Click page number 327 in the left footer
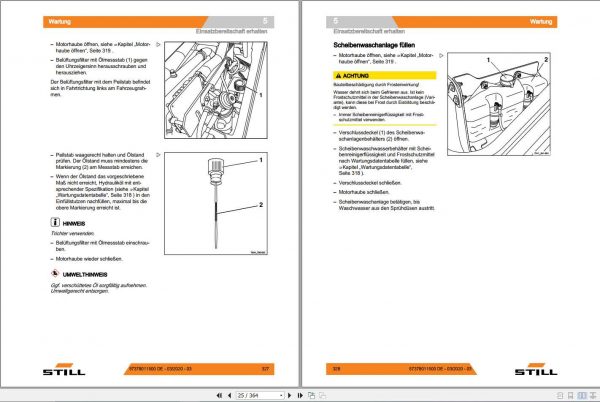 pos(265,369)
